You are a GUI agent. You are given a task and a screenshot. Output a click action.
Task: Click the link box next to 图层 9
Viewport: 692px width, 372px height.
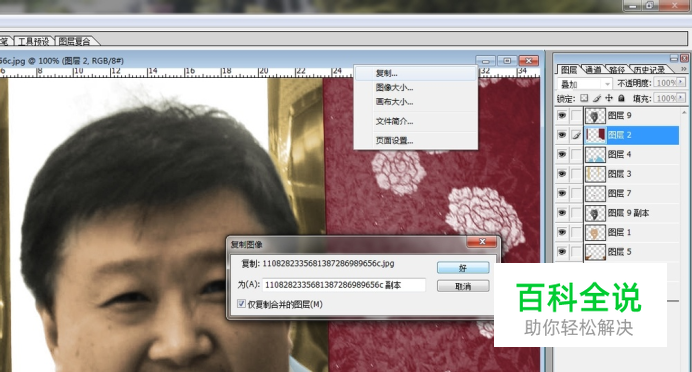576,116
